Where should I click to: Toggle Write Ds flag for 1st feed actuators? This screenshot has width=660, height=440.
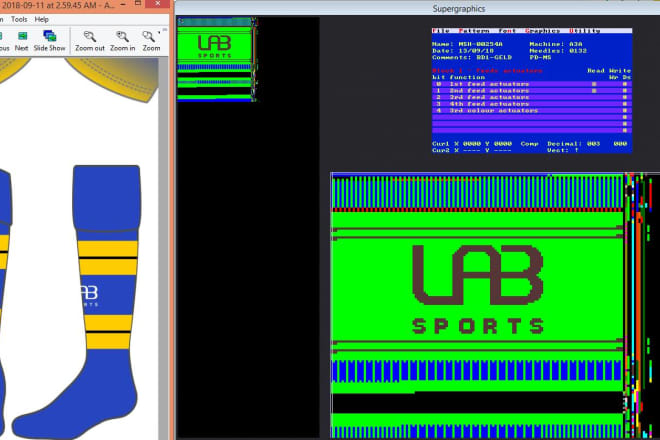pyautogui.click(x=625, y=84)
